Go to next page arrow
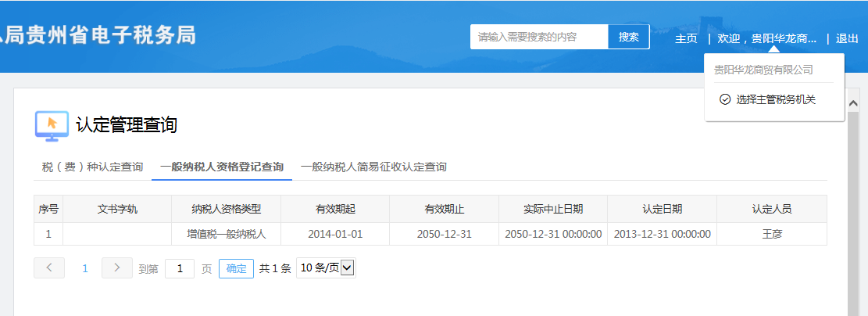This screenshot has width=868, height=316. coord(116,268)
